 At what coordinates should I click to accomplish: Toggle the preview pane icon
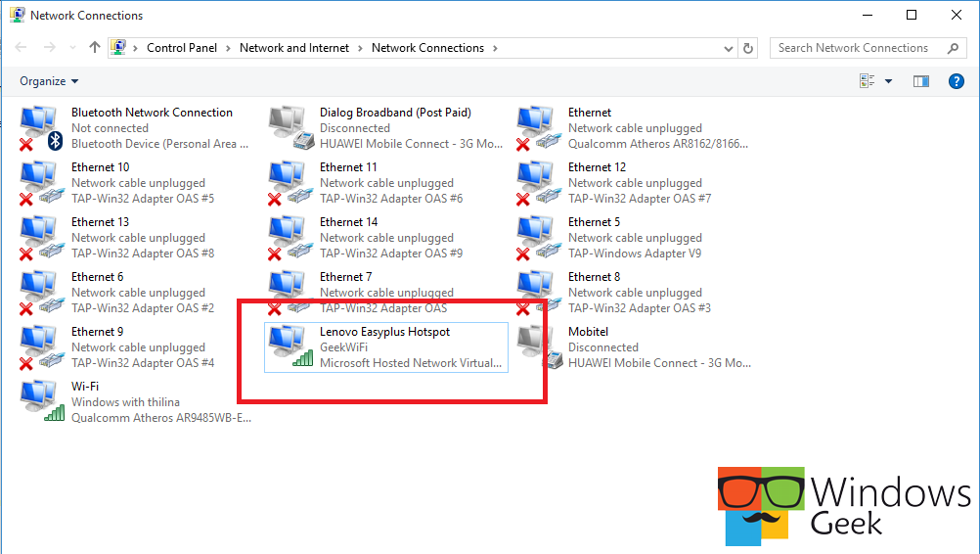tap(920, 81)
